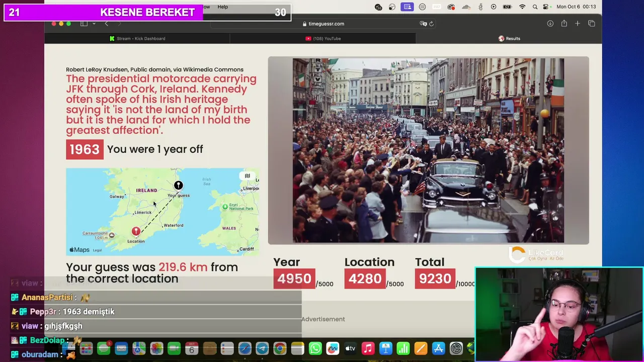Open the date and time Mon Oct 6
The width and height of the screenshot is (644, 362).
(576, 7)
